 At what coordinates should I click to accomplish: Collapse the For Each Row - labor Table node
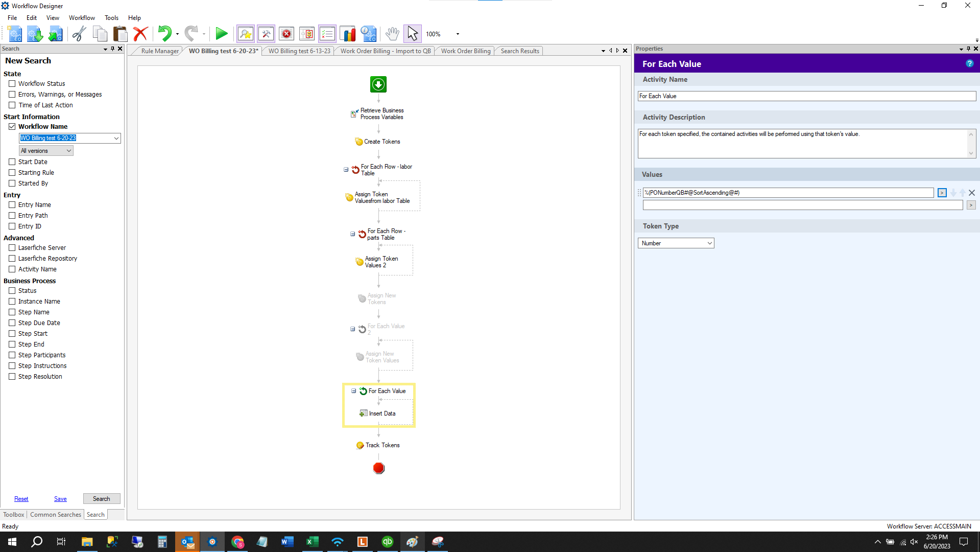pos(346,170)
